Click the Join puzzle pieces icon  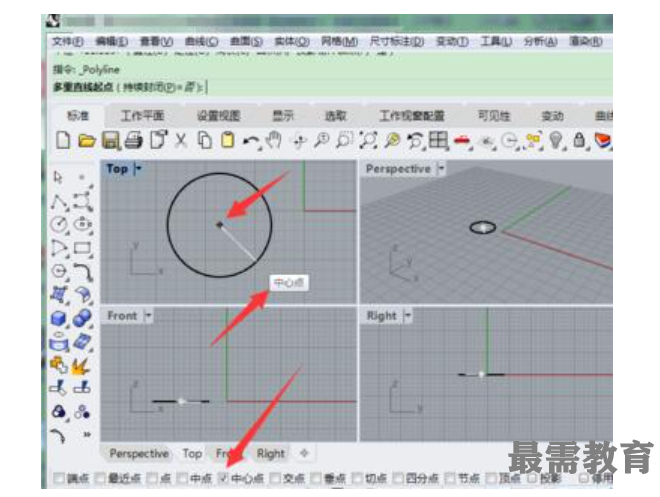coord(59,365)
